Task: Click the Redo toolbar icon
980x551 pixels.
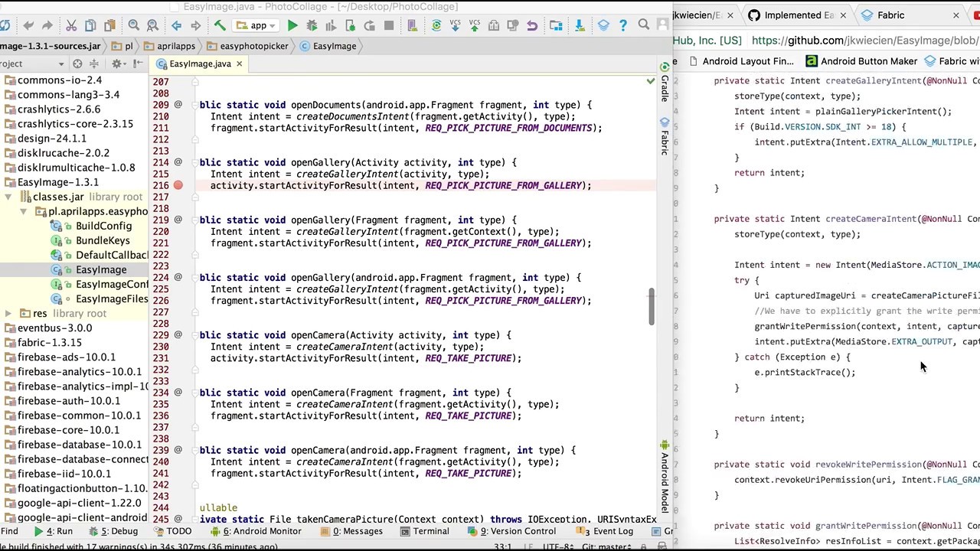Action: point(47,25)
